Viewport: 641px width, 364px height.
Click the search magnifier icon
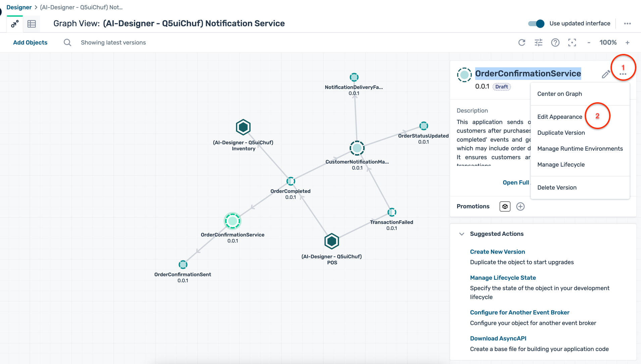67,43
